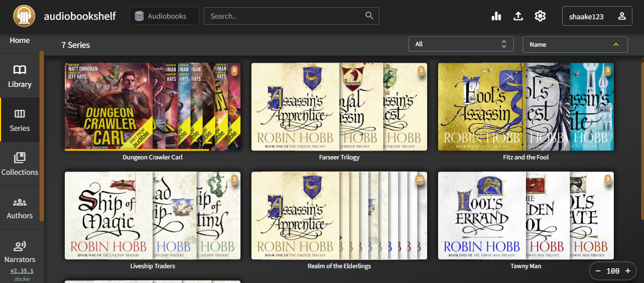The height and width of the screenshot is (283, 644).
Task: Open Collections from the sidebar icon
Action: (20, 158)
